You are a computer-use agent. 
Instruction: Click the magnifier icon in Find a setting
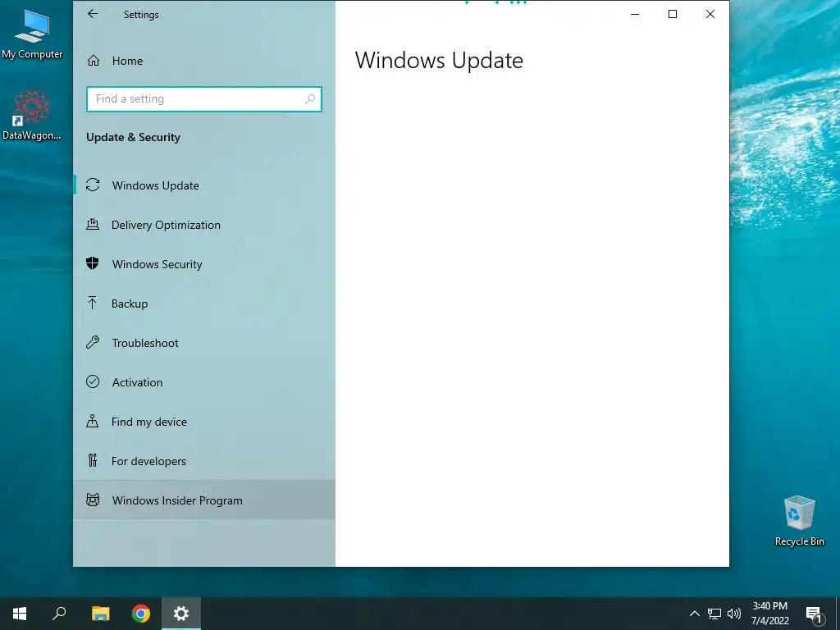click(x=309, y=99)
